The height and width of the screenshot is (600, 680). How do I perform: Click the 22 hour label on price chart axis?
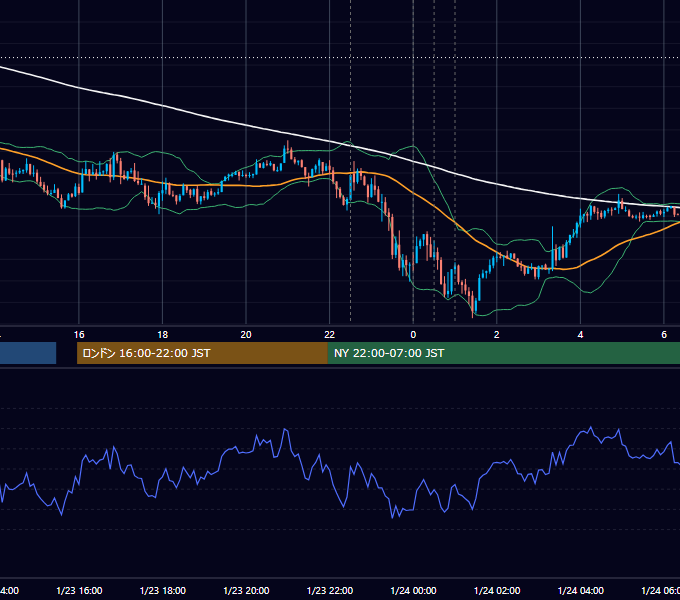pos(330,335)
